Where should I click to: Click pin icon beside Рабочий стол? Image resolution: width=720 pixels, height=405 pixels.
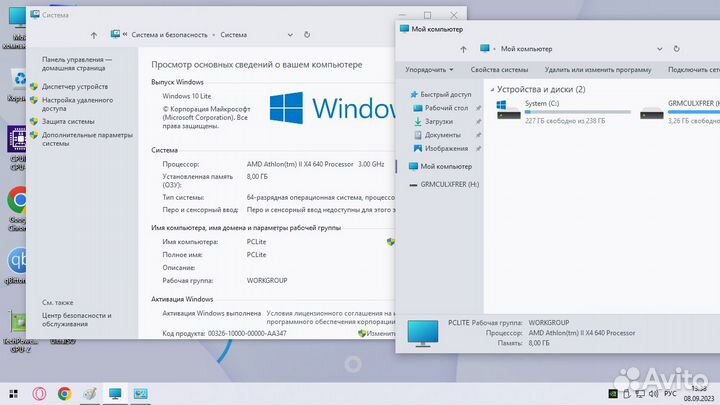click(x=478, y=108)
